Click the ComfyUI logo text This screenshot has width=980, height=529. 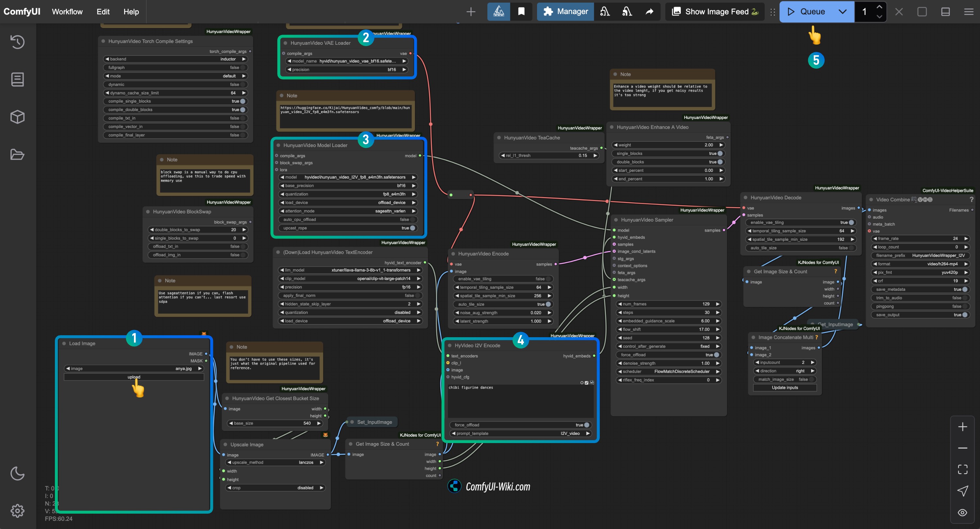(22, 12)
